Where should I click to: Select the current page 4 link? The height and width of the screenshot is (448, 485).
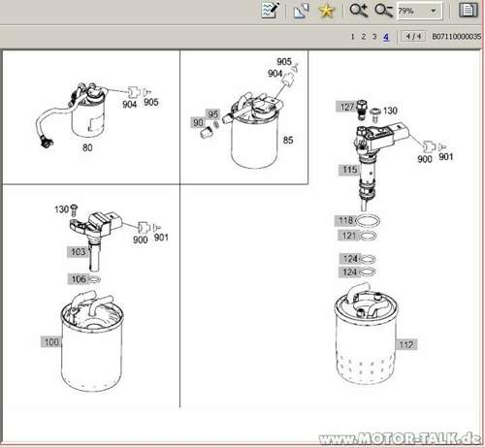(x=386, y=37)
